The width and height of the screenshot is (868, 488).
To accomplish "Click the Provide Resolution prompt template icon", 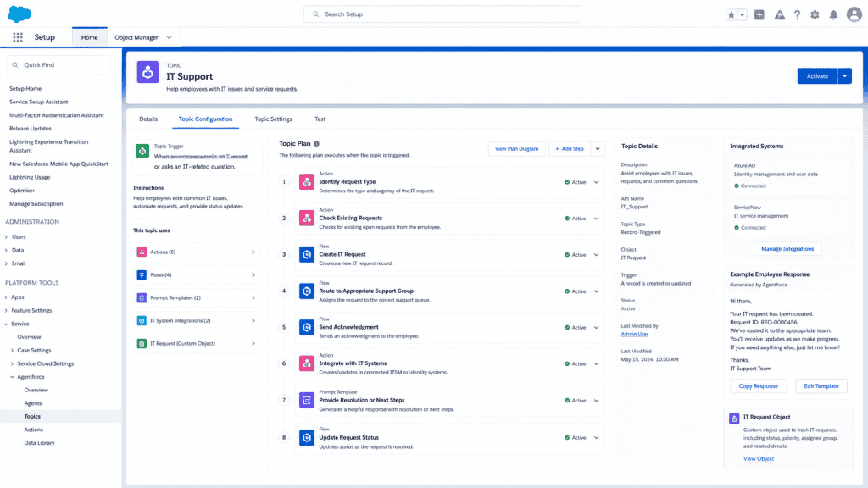I will pos(307,400).
